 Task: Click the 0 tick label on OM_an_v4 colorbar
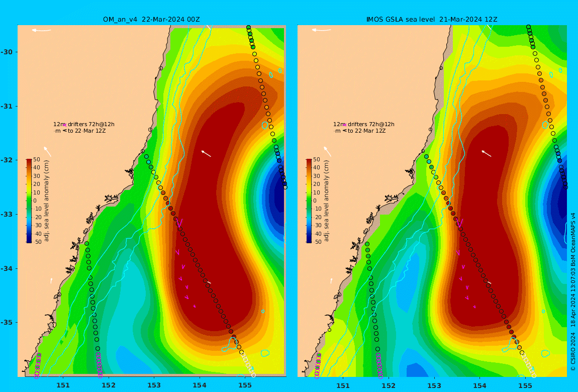35,201
